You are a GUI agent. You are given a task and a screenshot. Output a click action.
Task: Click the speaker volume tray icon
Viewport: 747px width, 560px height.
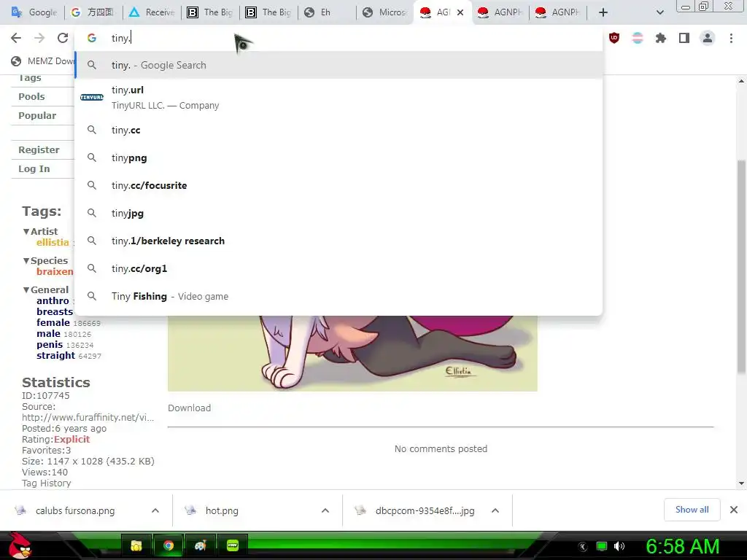619,546
